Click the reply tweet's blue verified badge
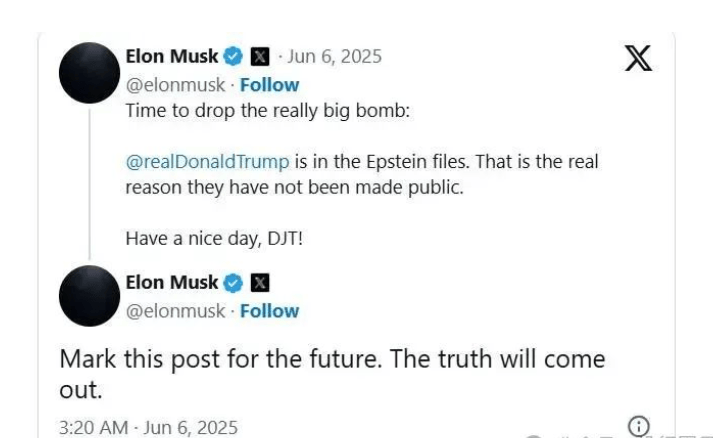The width and height of the screenshot is (713, 438). pos(233,282)
